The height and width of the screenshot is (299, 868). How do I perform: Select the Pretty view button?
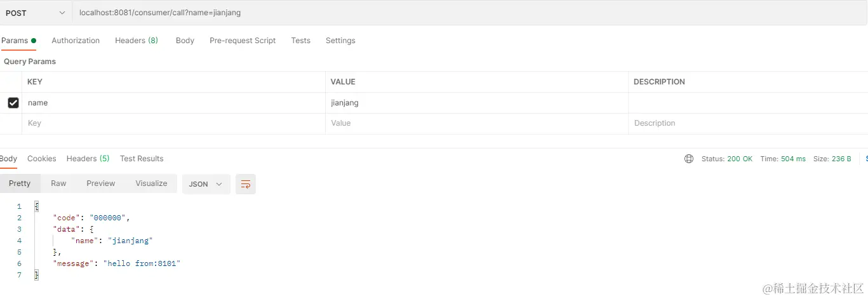20,183
